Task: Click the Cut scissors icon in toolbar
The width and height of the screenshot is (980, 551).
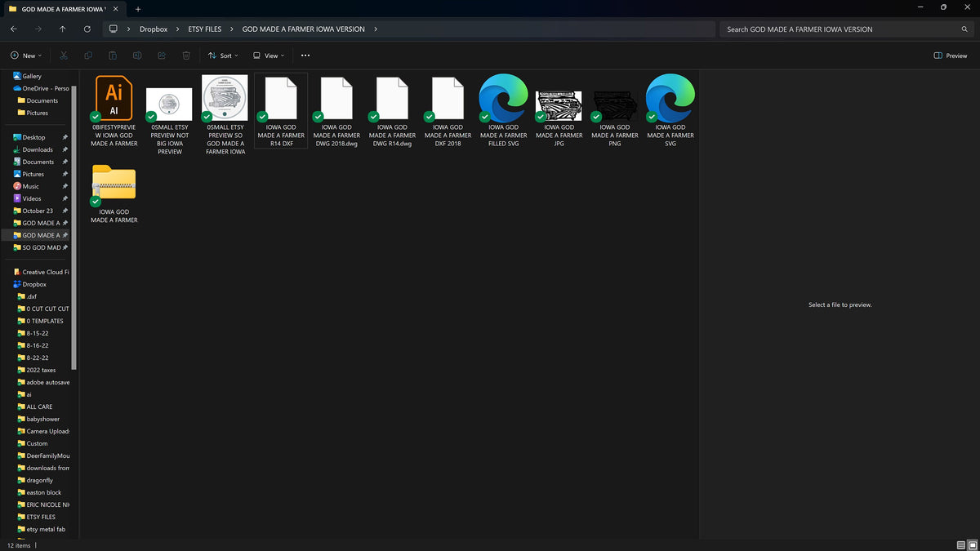Action: pyautogui.click(x=64, y=56)
